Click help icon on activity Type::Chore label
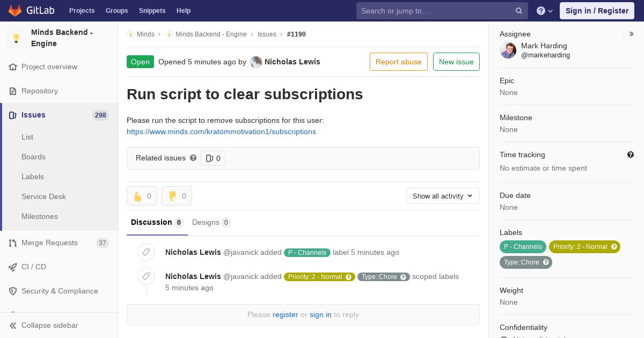 tap(404, 277)
